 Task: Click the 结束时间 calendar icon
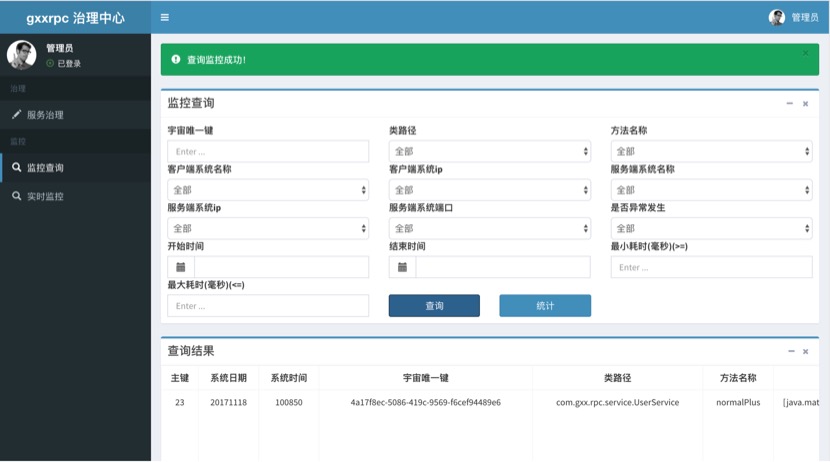(x=402, y=267)
